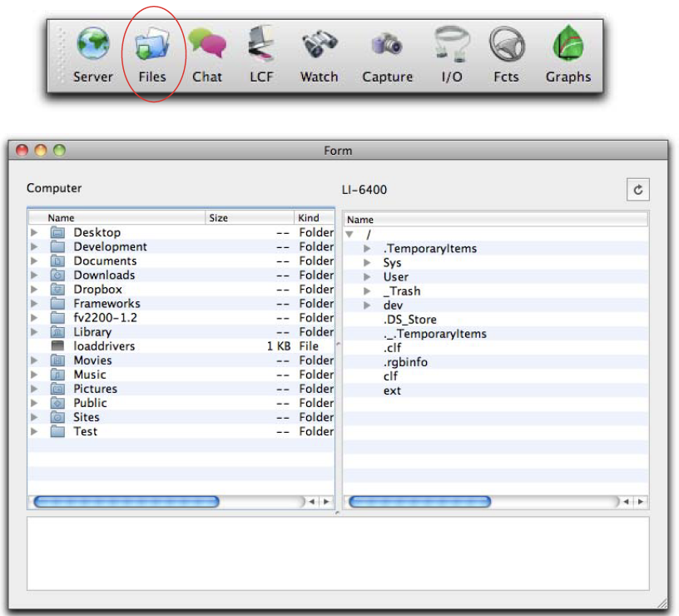The height and width of the screenshot is (616, 679).
Task: Click LI-6400 pane scroll right arrow
Action: (641, 502)
